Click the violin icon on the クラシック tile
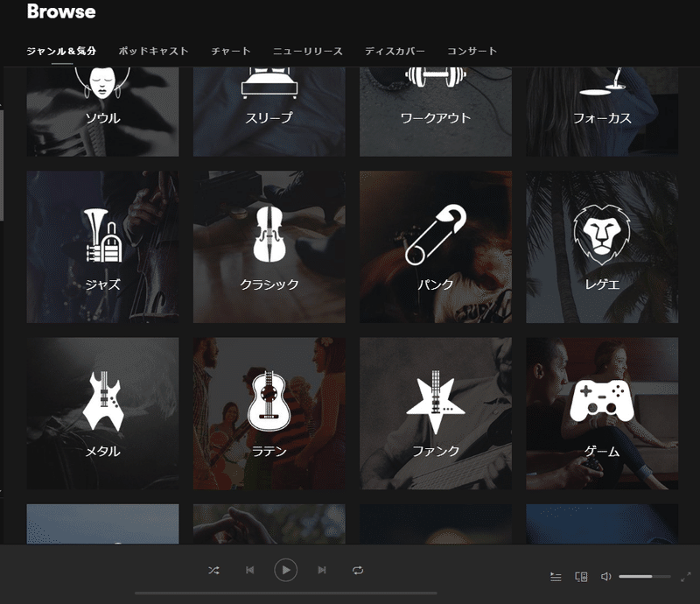This screenshot has width=700, height=604. pos(269,234)
